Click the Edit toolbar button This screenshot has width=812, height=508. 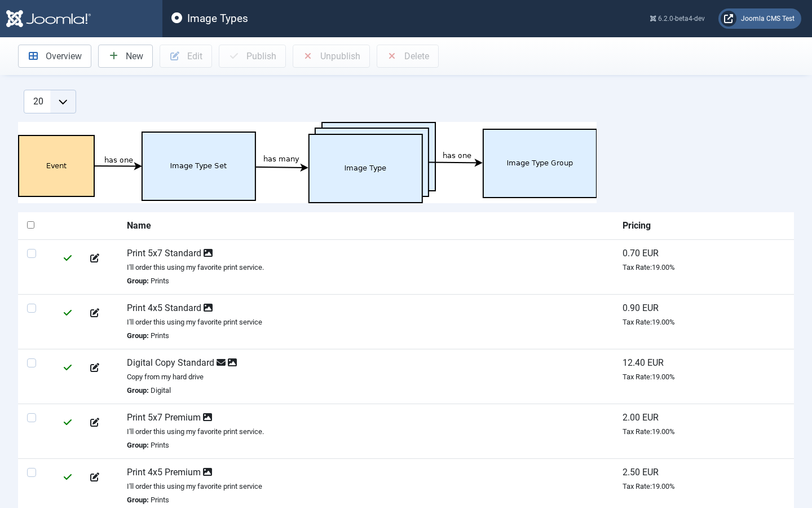(186, 56)
